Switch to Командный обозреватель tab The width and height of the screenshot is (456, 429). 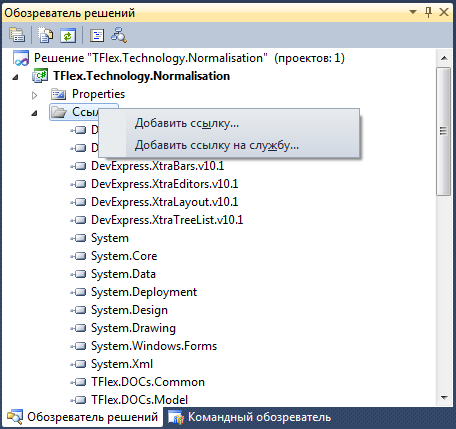click(250, 417)
